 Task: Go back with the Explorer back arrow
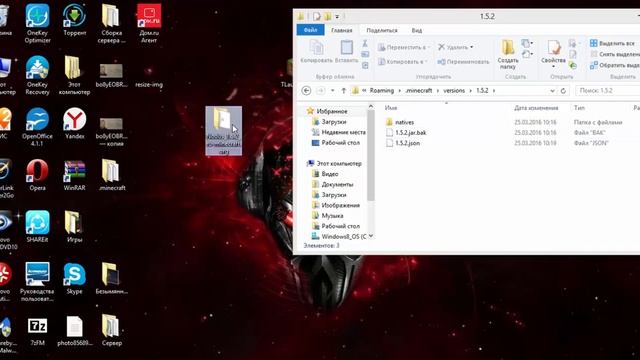pyautogui.click(x=306, y=91)
